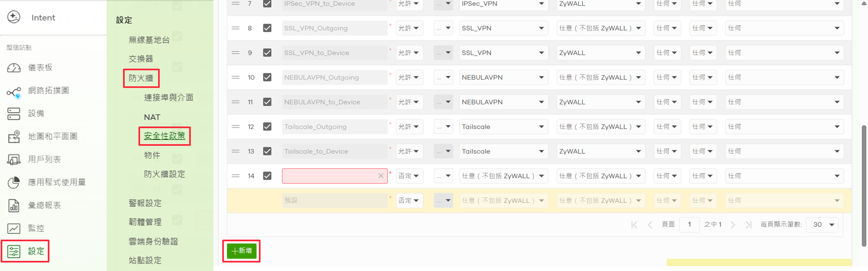Open the Dashboard gauge icon

click(14, 68)
